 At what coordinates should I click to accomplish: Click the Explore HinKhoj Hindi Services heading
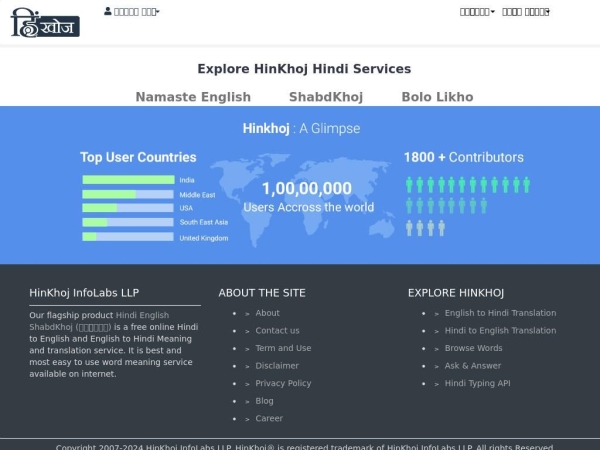[x=304, y=69]
